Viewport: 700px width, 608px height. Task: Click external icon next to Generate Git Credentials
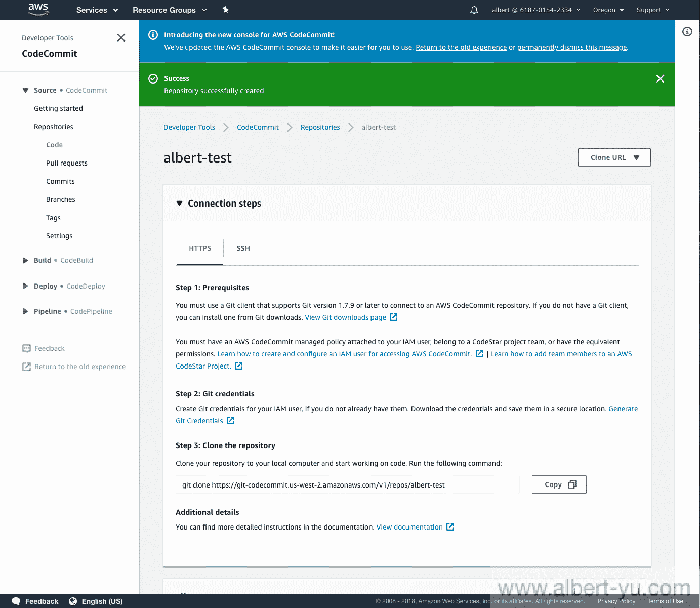pos(230,421)
